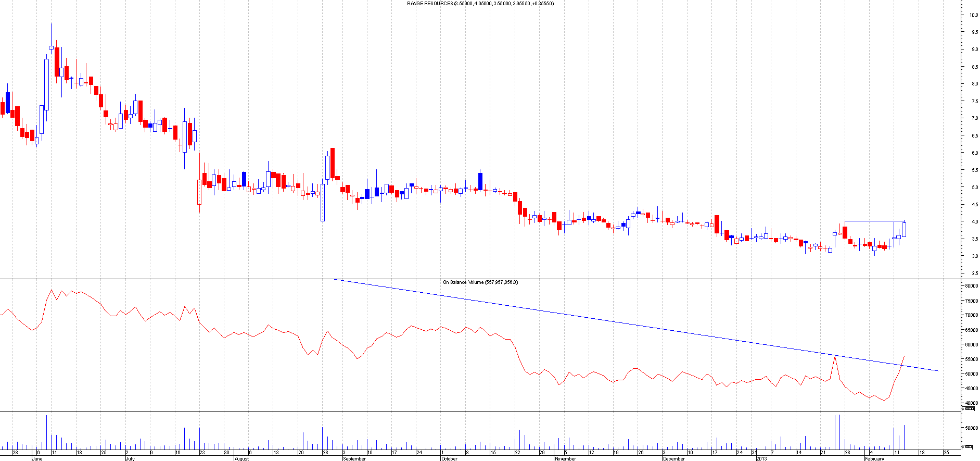Viewport: 980px width, 461px height.
Task: Click the September label on date axis
Action: coord(354,459)
